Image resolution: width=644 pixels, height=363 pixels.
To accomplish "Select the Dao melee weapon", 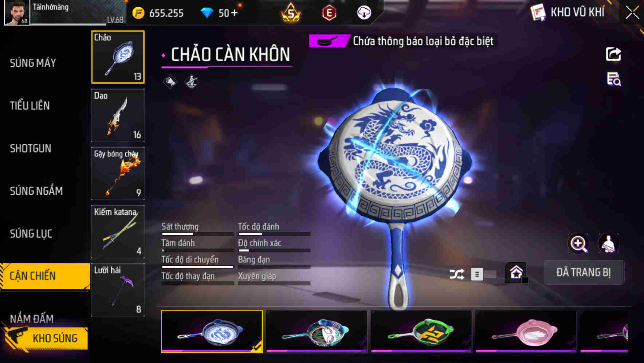I will [x=118, y=115].
